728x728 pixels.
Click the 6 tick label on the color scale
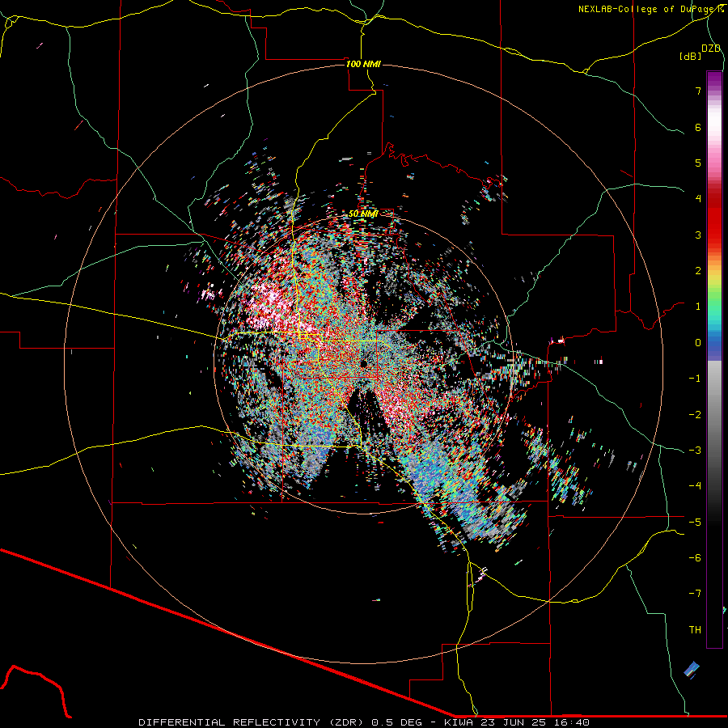(x=698, y=127)
